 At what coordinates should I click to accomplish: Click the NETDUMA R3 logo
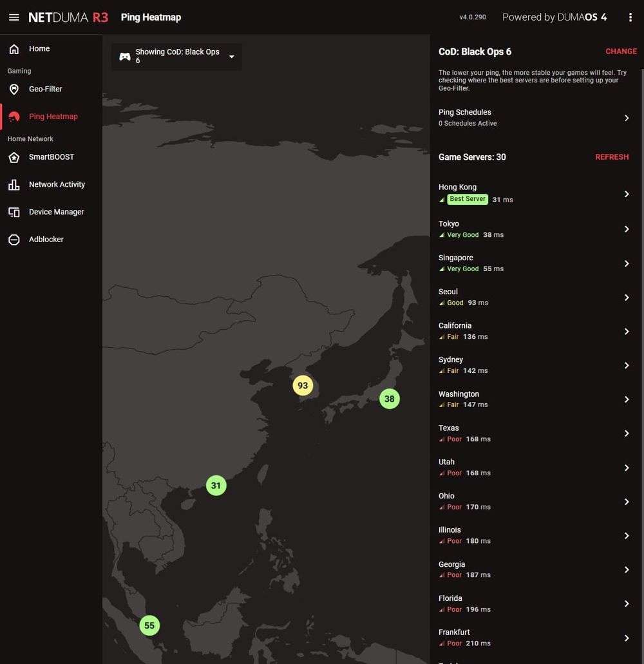pyautogui.click(x=68, y=17)
